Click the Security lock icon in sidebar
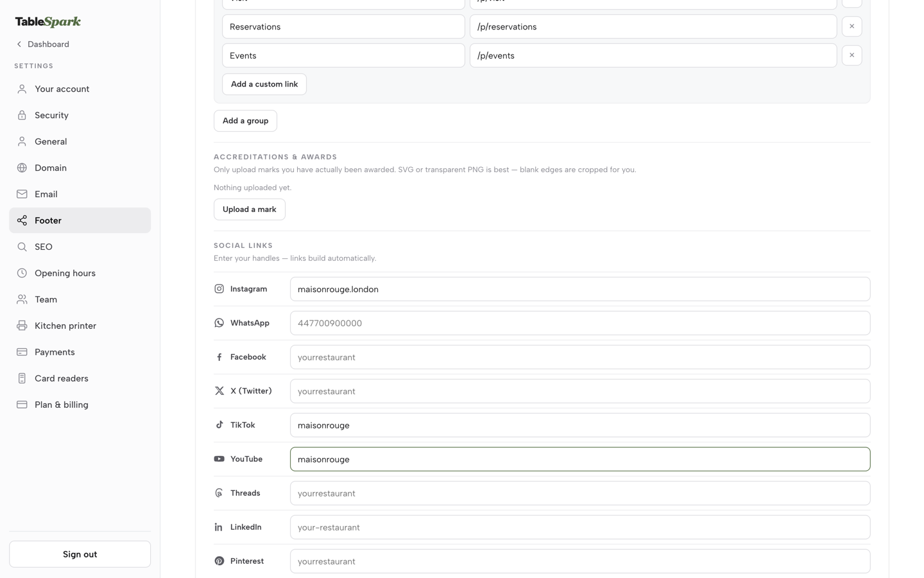 (22, 116)
